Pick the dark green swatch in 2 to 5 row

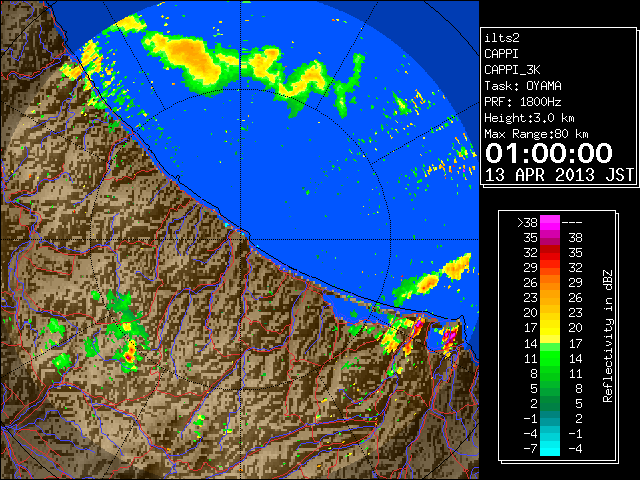tap(550, 403)
